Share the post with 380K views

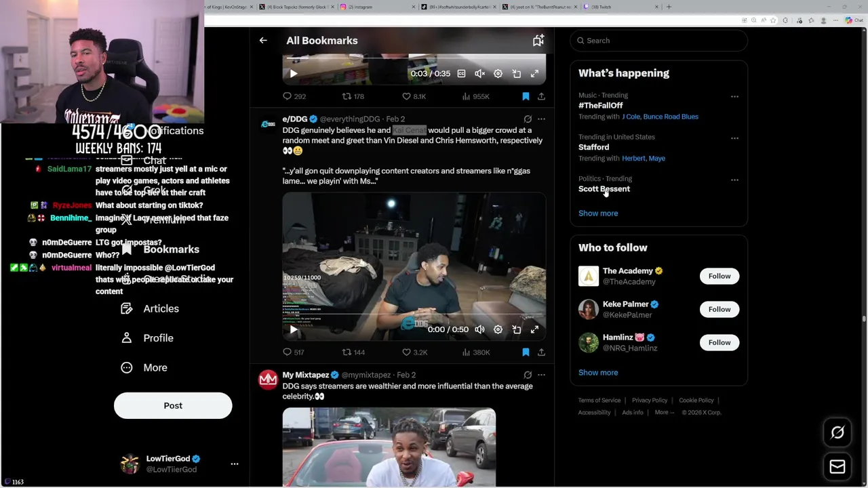(x=541, y=352)
